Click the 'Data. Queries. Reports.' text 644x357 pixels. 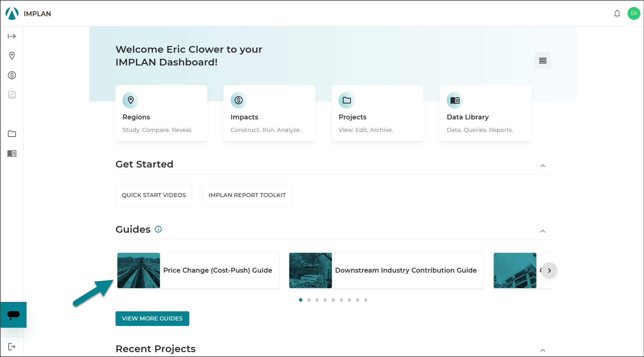[480, 130]
